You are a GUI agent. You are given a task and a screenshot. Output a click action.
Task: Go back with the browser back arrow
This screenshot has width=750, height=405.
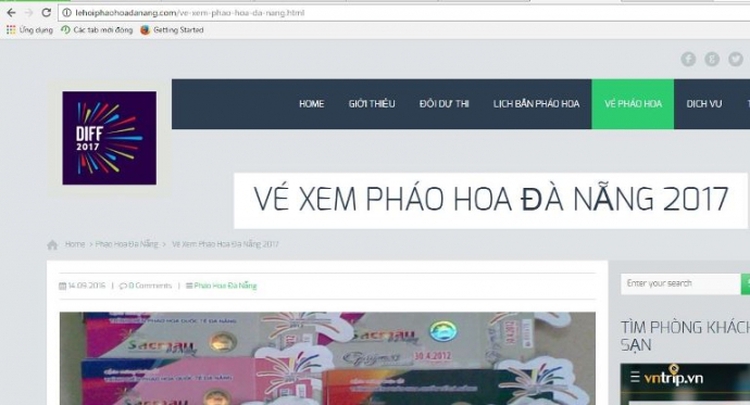[11, 12]
